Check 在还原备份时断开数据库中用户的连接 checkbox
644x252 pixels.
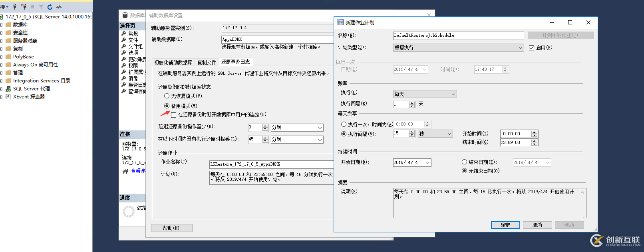174,115
